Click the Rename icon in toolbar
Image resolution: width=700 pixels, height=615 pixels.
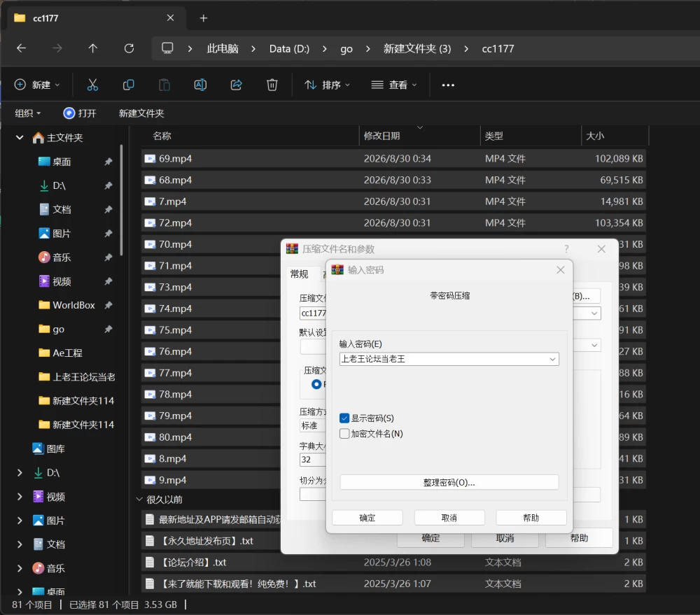(x=200, y=85)
